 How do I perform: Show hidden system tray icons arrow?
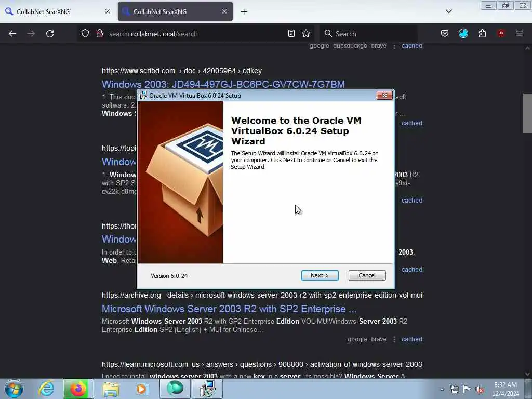pos(442,390)
